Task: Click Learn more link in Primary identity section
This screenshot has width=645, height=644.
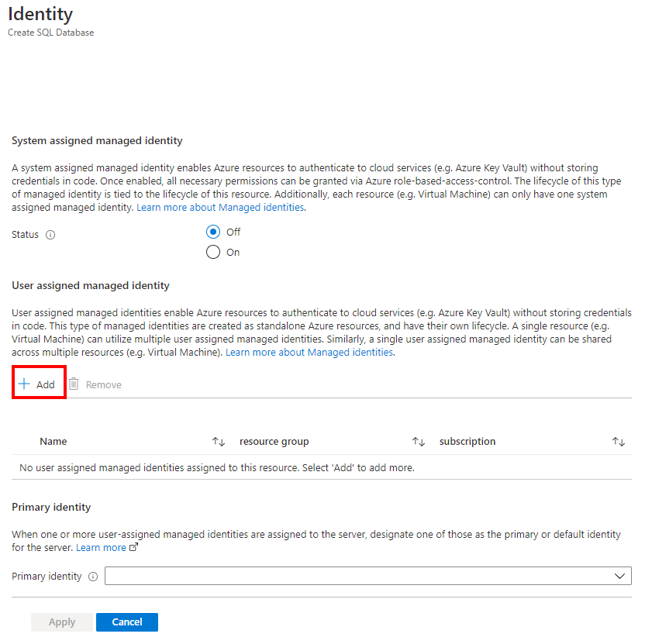Action: point(101,548)
